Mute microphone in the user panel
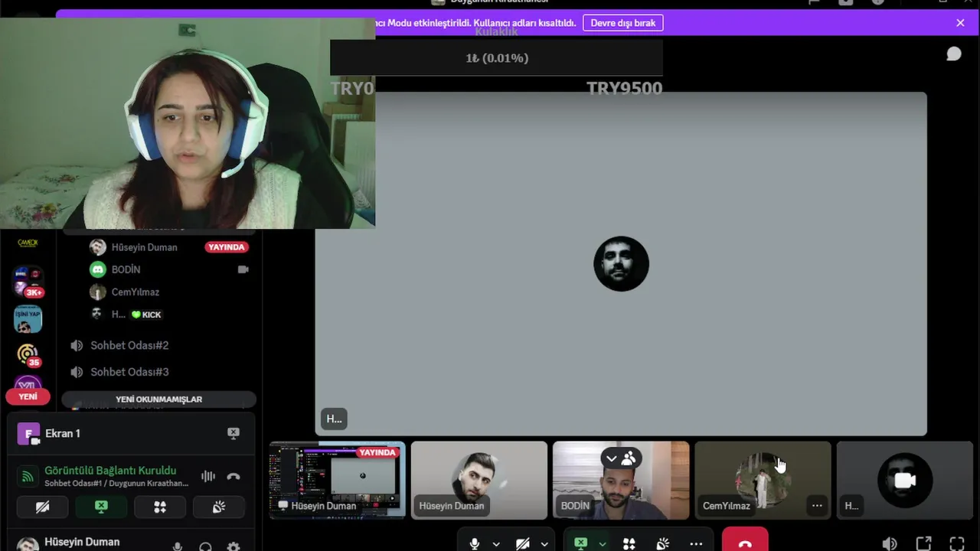The width and height of the screenshot is (980, 551). (177, 546)
